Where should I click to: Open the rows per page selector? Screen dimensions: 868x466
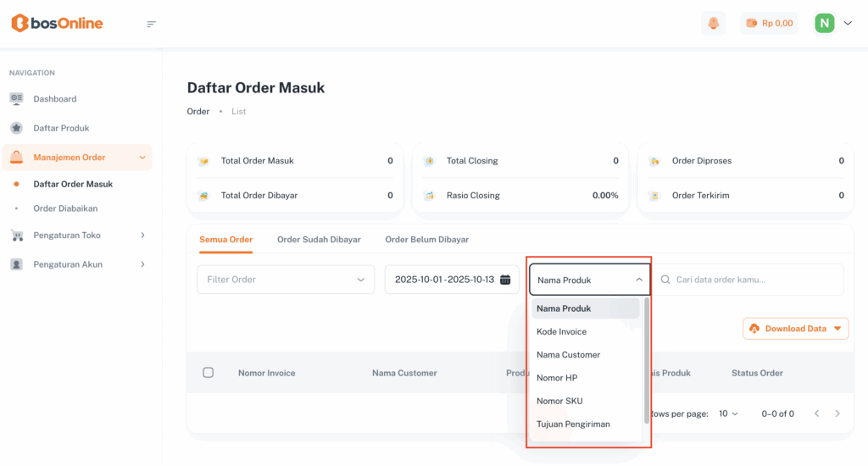(728, 413)
